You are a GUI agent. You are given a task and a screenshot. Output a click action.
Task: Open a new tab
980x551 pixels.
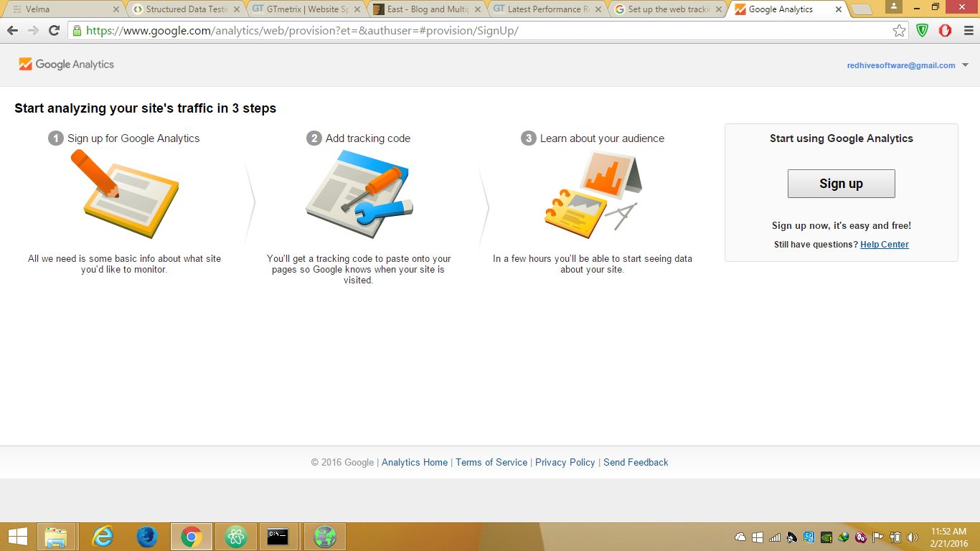(x=862, y=9)
